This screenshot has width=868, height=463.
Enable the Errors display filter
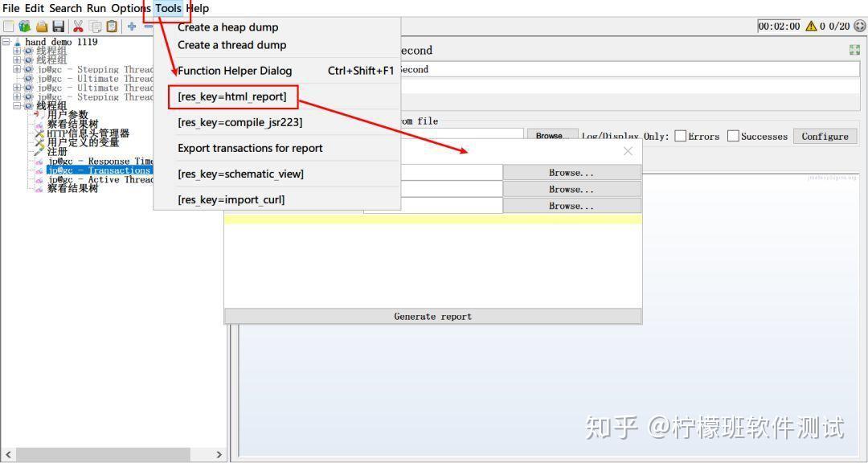[679, 136]
